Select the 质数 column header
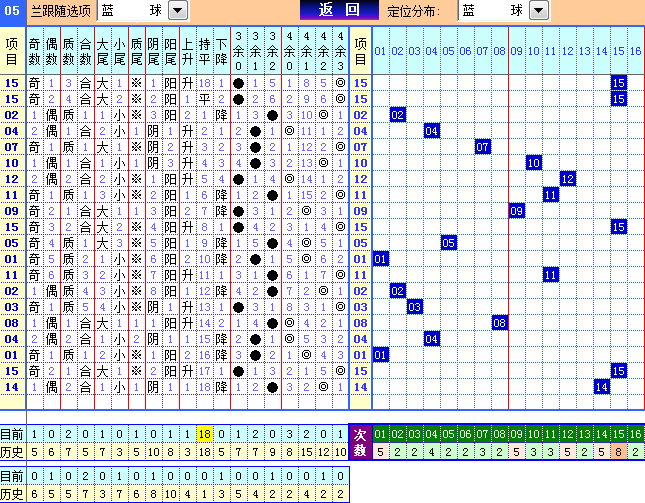 coord(69,51)
